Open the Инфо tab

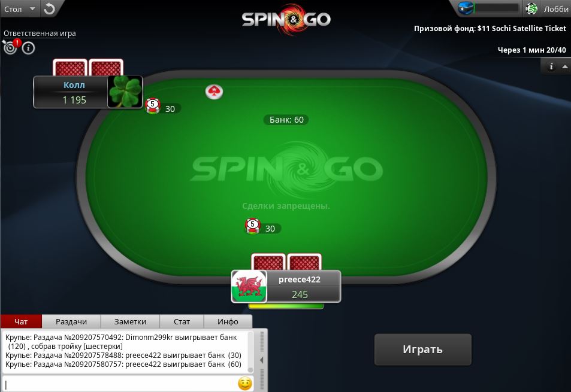point(228,321)
